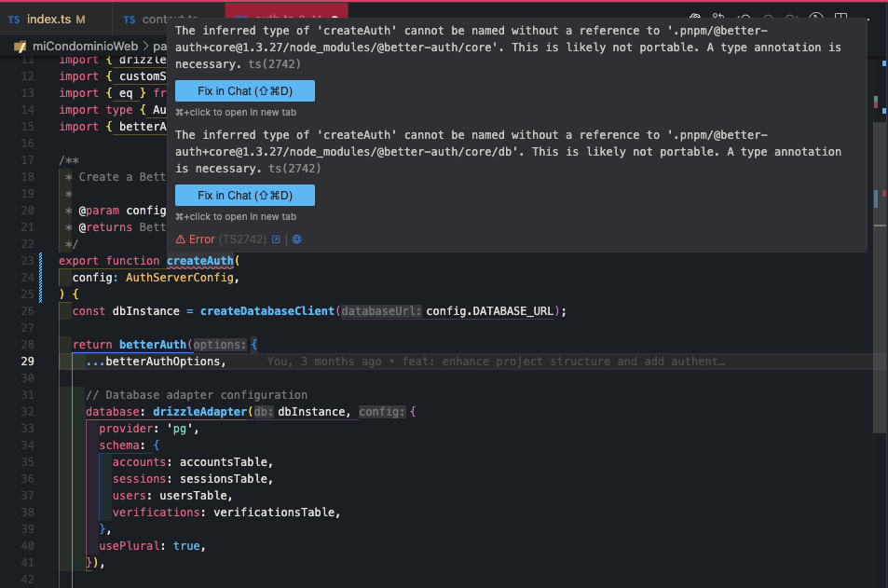Click the TS file icon on index.ts tab

tap(14, 20)
